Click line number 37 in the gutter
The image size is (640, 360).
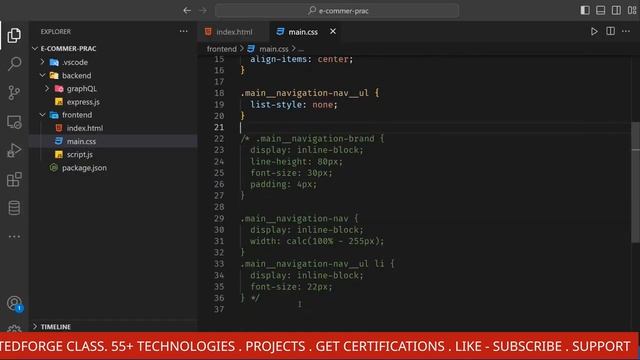point(219,309)
